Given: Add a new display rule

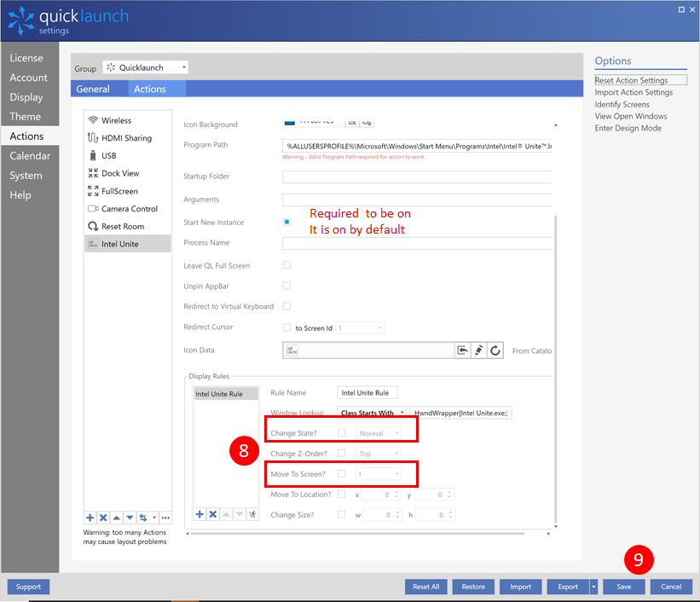Looking at the screenshot, I should tap(200, 514).
